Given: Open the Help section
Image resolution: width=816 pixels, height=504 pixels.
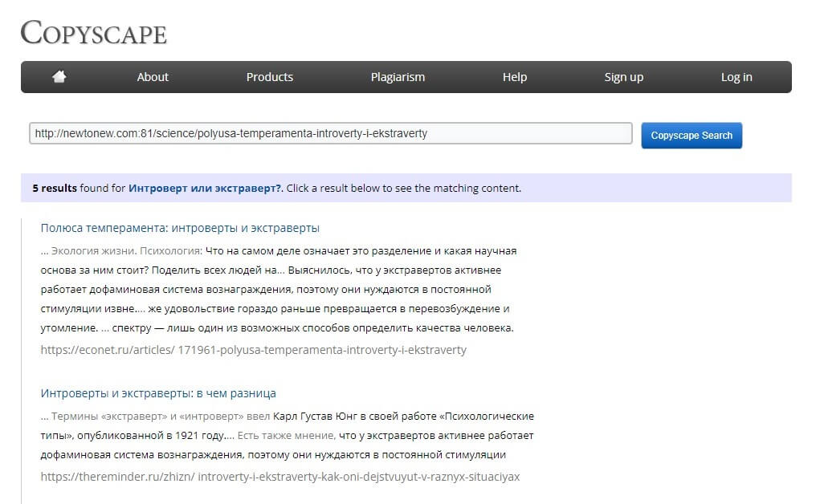Looking at the screenshot, I should (x=514, y=77).
